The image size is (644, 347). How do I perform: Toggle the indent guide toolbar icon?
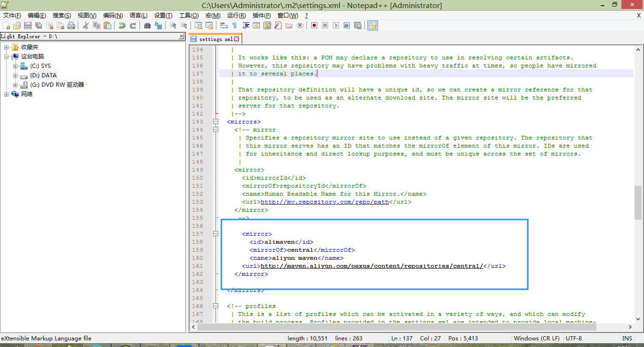(246, 25)
